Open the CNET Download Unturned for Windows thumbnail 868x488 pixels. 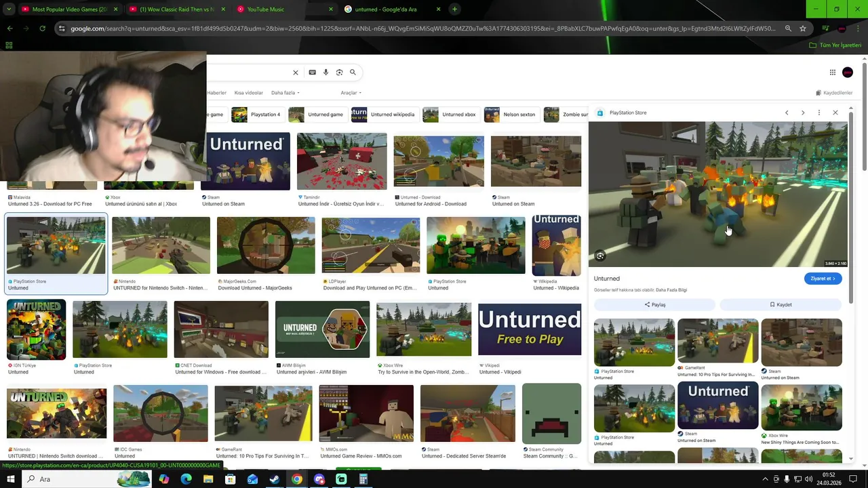[x=221, y=329]
